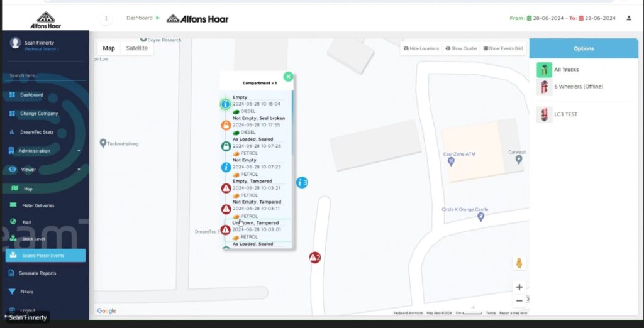The width and height of the screenshot is (644, 328).
Task: Click the Dashboard breadcrumb link
Action: (139, 18)
